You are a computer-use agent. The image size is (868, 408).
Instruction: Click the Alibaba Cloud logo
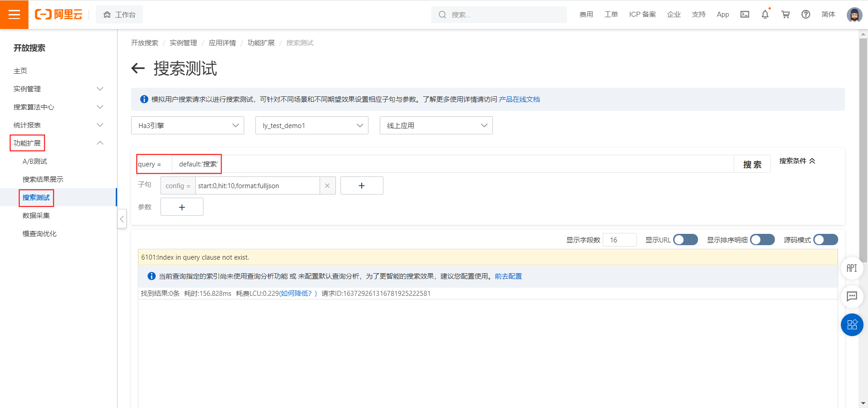[59, 14]
